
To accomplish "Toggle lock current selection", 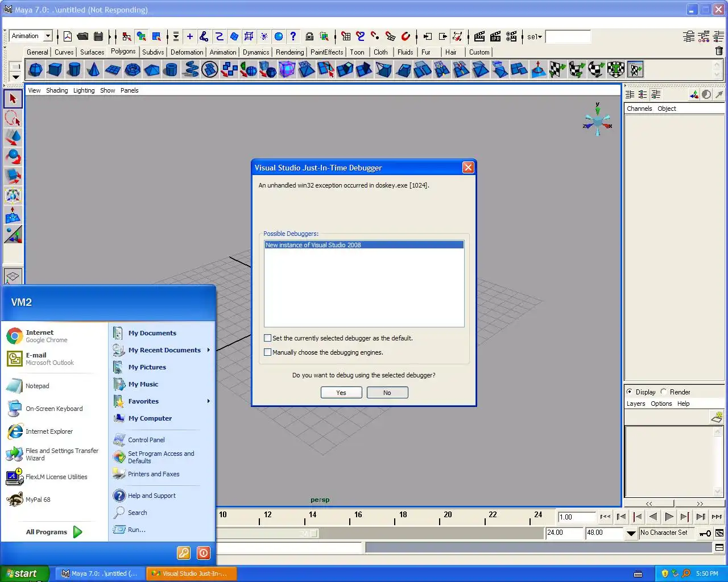I will (309, 36).
